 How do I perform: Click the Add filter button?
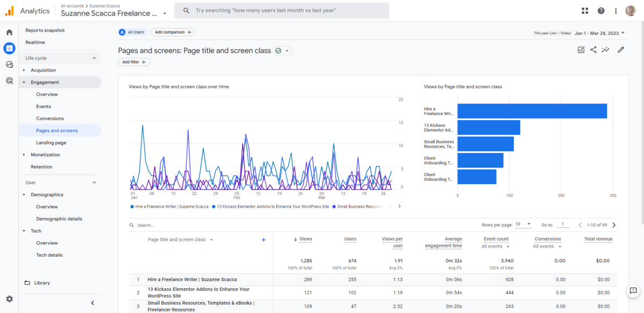click(134, 62)
